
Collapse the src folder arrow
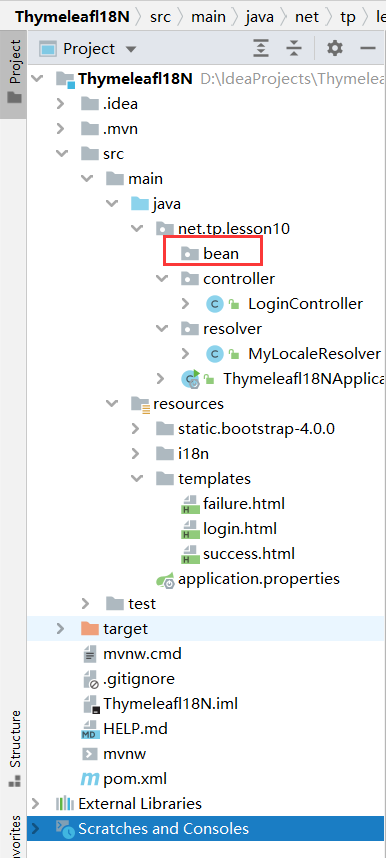pos(62,154)
